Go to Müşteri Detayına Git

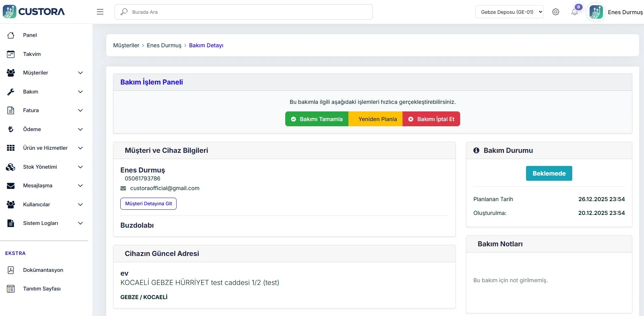148,204
